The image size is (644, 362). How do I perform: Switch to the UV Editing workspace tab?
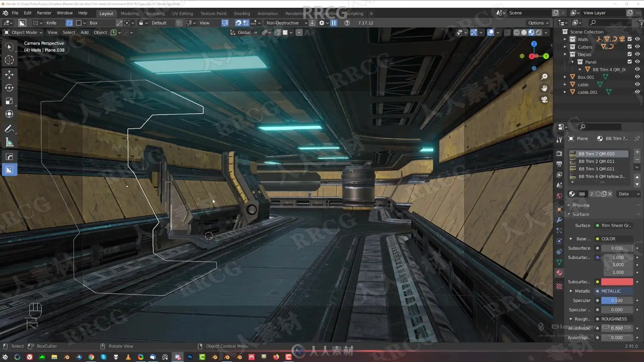[x=182, y=13]
